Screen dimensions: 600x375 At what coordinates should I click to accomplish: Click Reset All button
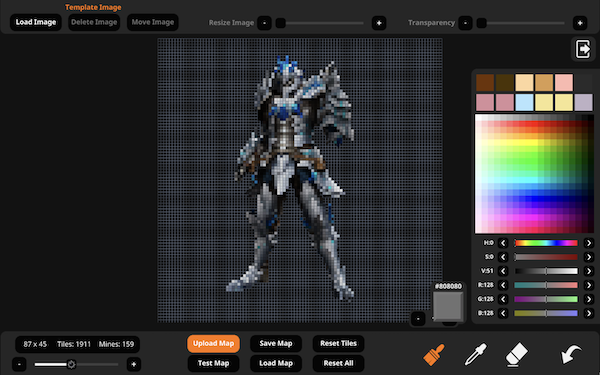click(338, 363)
